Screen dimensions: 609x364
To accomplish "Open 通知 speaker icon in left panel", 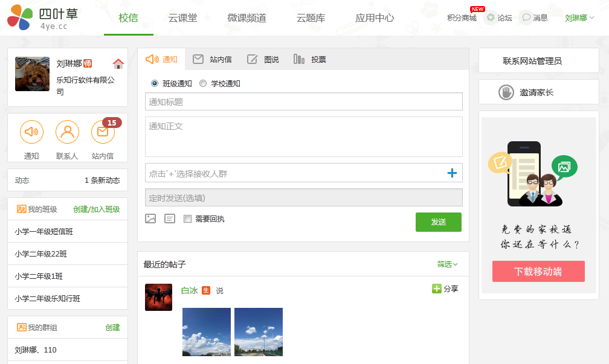I will tap(31, 132).
